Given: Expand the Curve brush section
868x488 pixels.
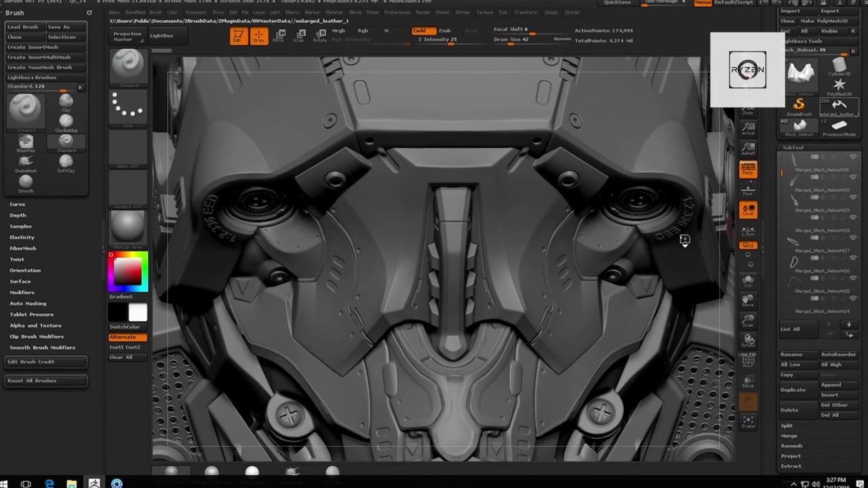Looking at the screenshot, I should pyautogui.click(x=18, y=204).
